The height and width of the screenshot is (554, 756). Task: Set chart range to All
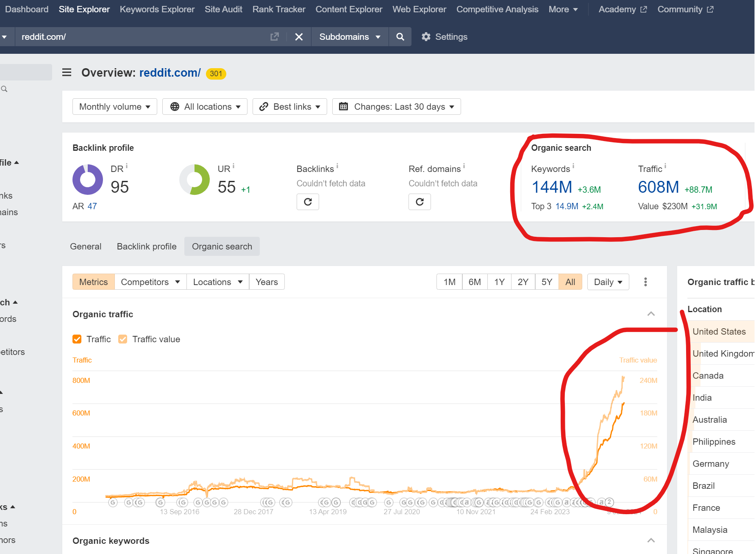tap(570, 282)
